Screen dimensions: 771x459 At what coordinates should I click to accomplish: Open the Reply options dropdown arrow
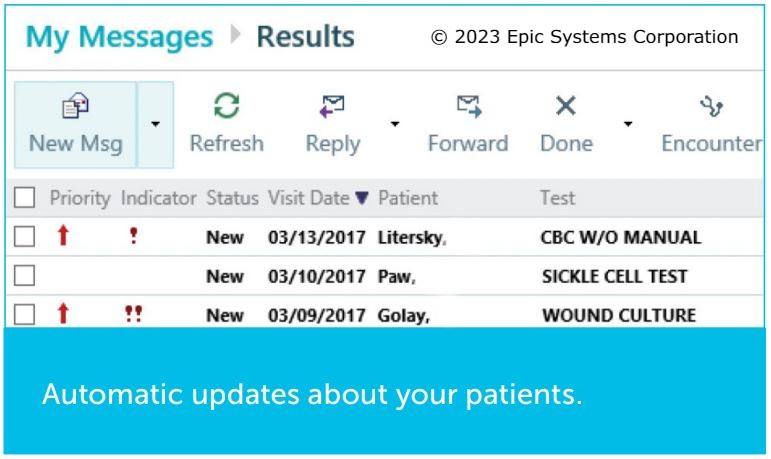(395, 124)
